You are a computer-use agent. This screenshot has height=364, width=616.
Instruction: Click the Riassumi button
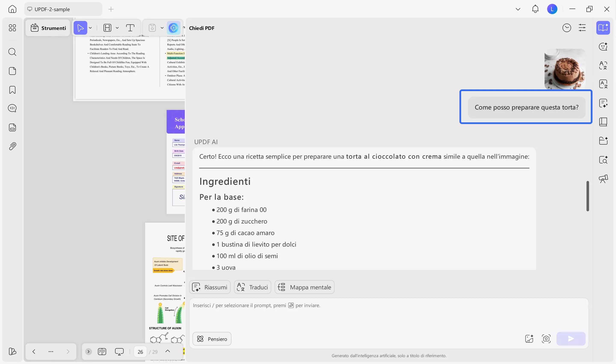click(x=210, y=287)
